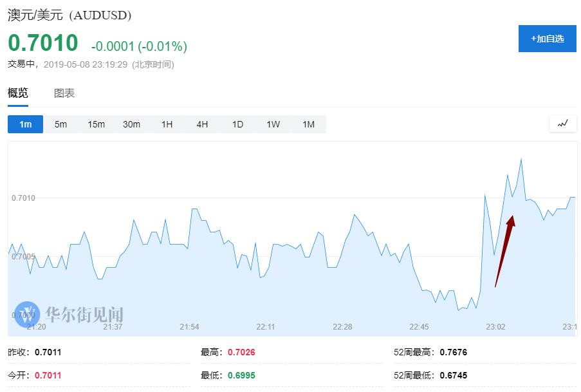This screenshot has height=392, width=581.
Task: Click the 52周最高 value 0.7676
Action: [x=453, y=352]
